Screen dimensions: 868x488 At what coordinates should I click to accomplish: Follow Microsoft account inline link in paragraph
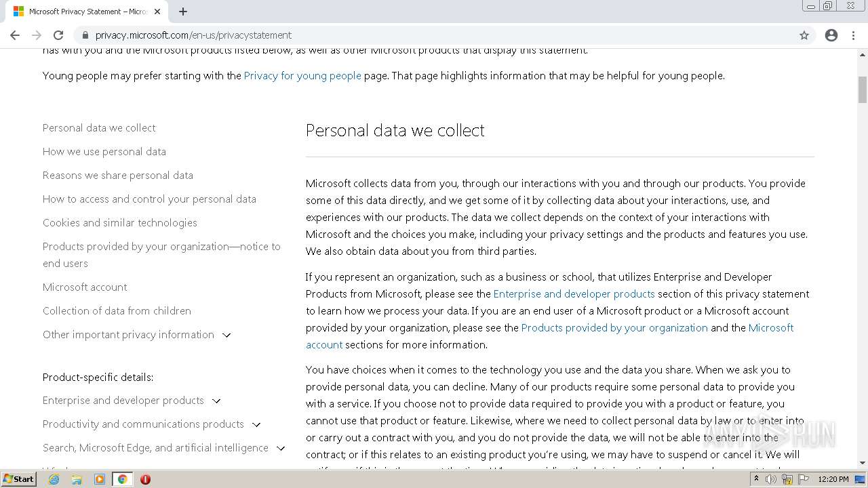771,328
